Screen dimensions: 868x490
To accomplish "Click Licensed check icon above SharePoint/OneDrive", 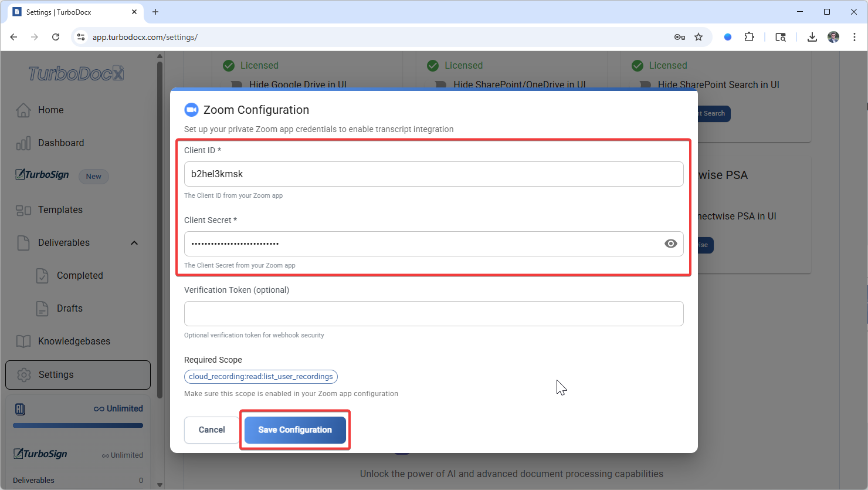I will pyautogui.click(x=433, y=66).
